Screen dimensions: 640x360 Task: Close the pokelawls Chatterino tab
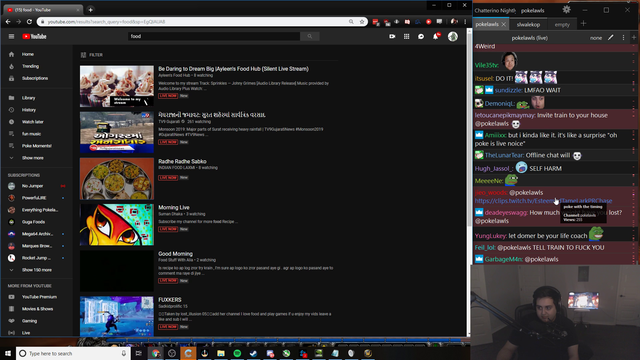[504, 24]
